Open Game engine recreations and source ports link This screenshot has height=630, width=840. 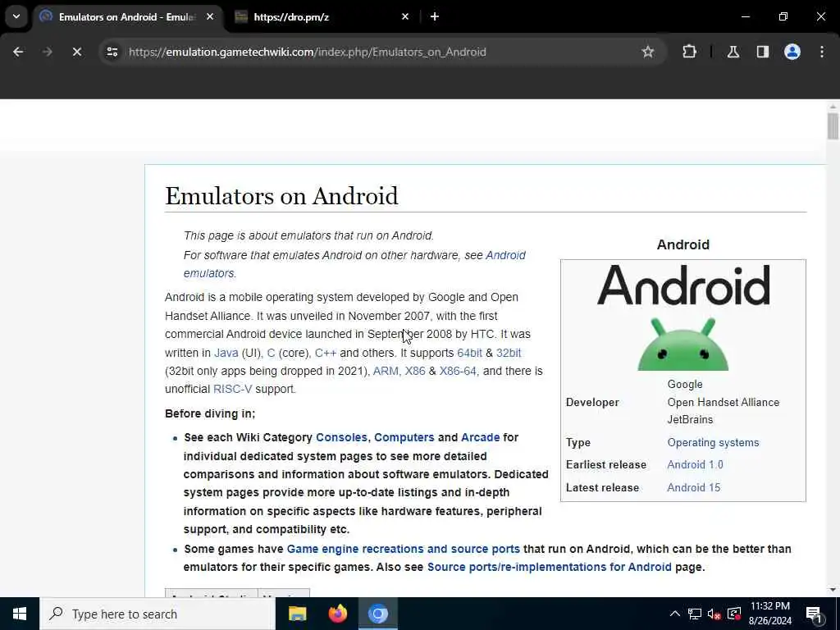[404, 549]
